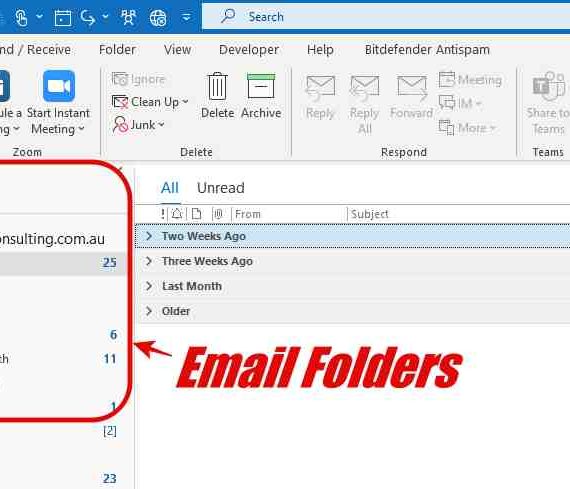Expand the Last Month group

[148, 286]
